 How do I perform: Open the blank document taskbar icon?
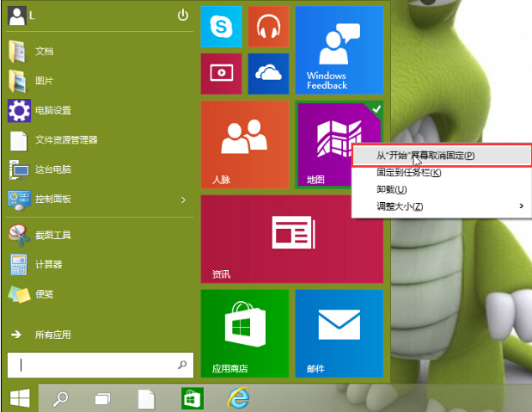[146, 399]
